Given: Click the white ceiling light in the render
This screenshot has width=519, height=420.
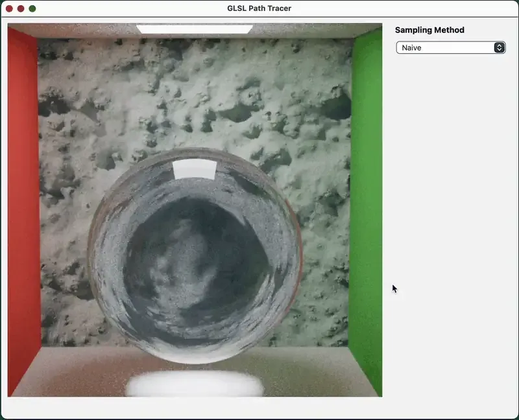Looking at the screenshot, I should click(x=195, y=29).
